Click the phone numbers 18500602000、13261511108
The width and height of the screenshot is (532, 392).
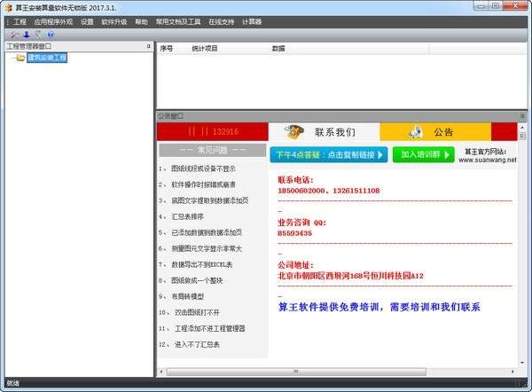tap(329, 191)
